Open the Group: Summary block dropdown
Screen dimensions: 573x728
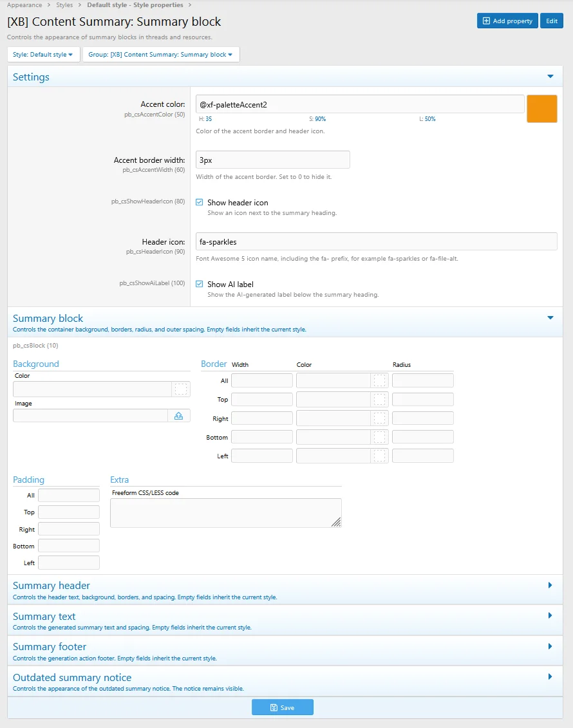click(x=161, y=54)
